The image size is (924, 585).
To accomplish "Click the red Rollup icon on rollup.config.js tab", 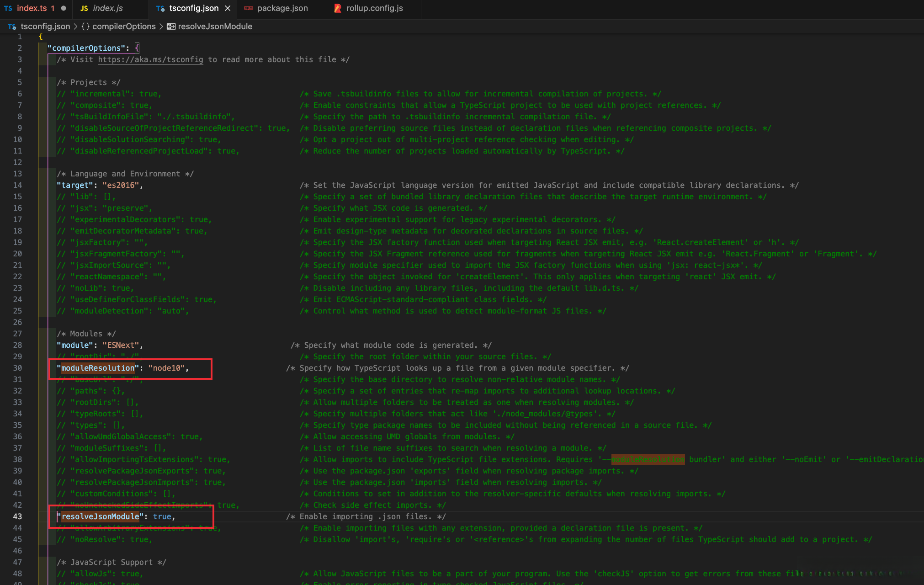I will tap(338, 8).
